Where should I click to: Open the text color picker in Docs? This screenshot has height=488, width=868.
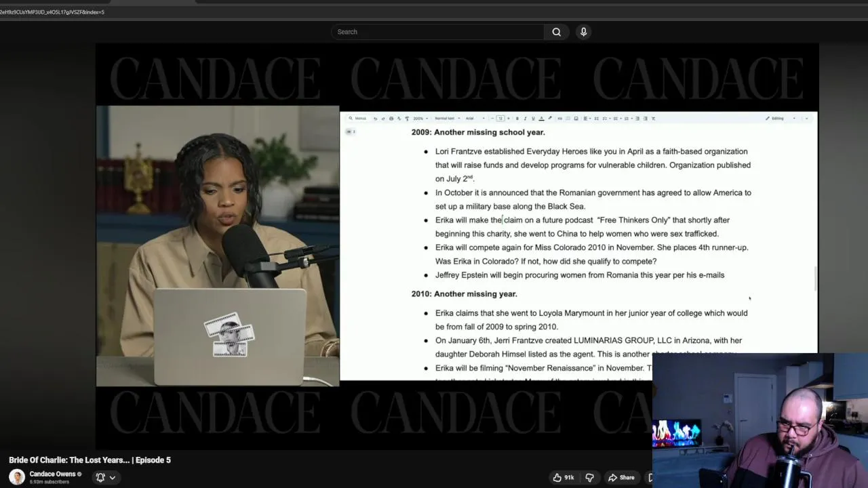point(541,118)
